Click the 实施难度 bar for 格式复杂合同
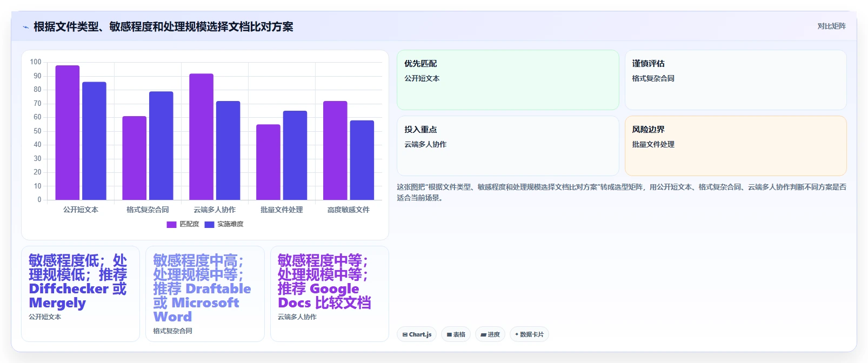Screen dimensions: 868x363 pyautogui.click(x=161, y=146)
